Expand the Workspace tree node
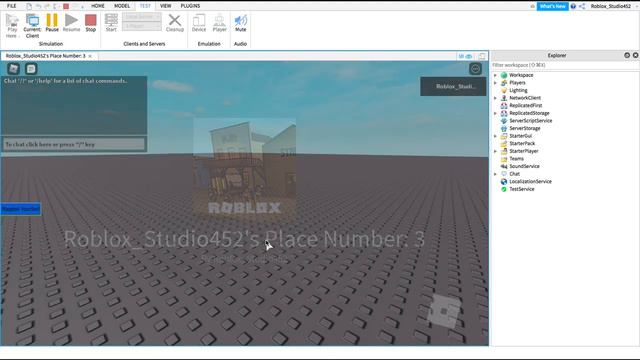The height and width of the screenshot is (360, 640). click(x=496, y=75)
